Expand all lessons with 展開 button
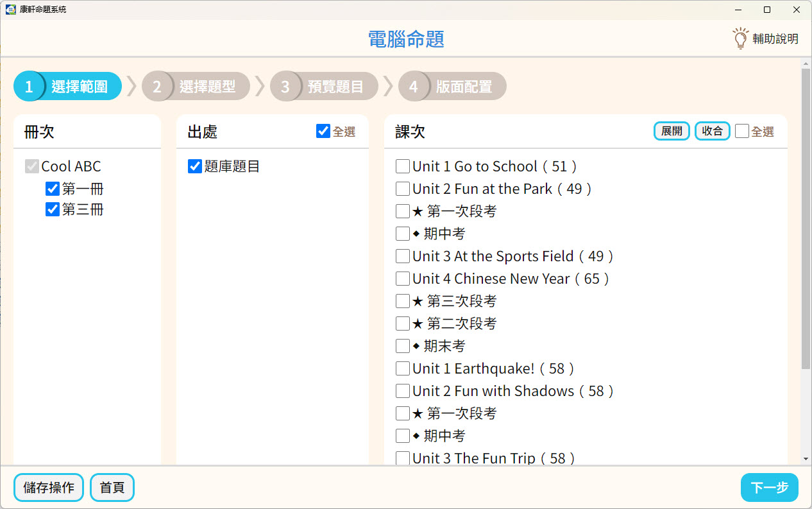The image size is (812, 509). pos(672,131)
